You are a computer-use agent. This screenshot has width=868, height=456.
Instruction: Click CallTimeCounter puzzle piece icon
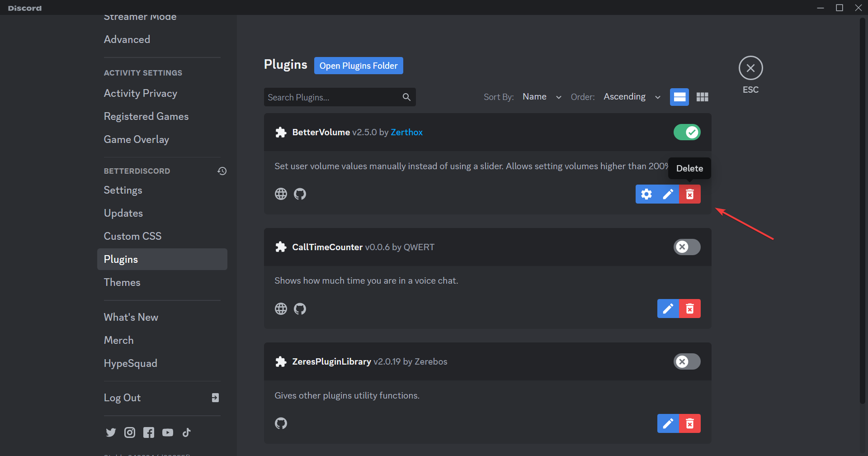[x=281, y=247]
